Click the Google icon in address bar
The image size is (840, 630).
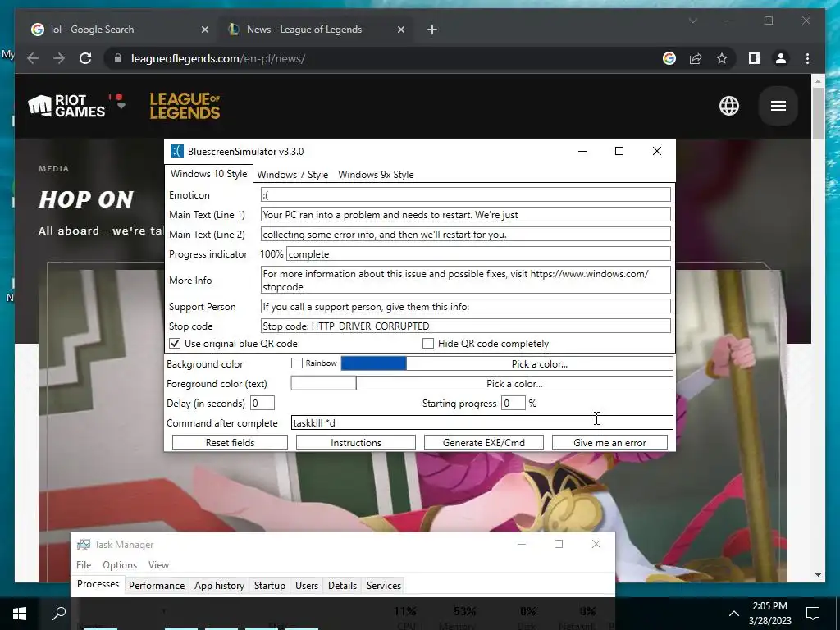click(669, 58)
